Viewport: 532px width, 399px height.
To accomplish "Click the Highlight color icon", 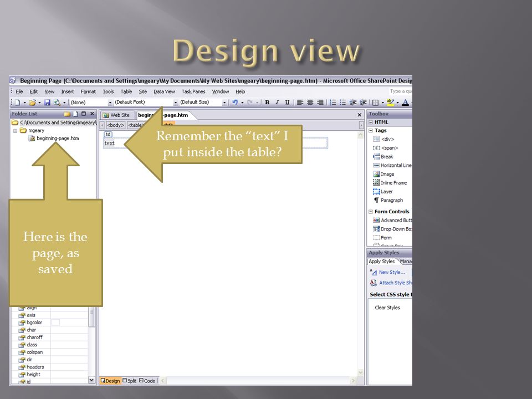I will point(390,102).
